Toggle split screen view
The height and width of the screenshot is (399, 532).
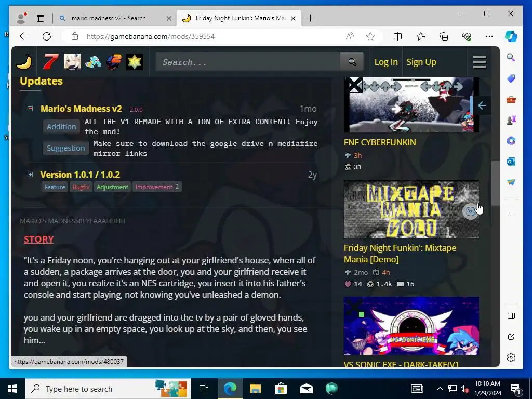pos(397,36)
